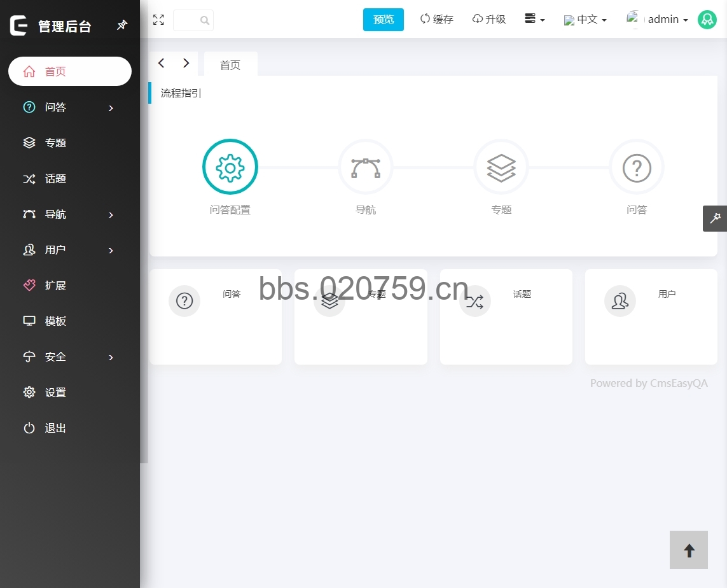The image size is (727, 588).
Task: Click the pin icon beside 管理后台
Action: click(x=122, y=25)
